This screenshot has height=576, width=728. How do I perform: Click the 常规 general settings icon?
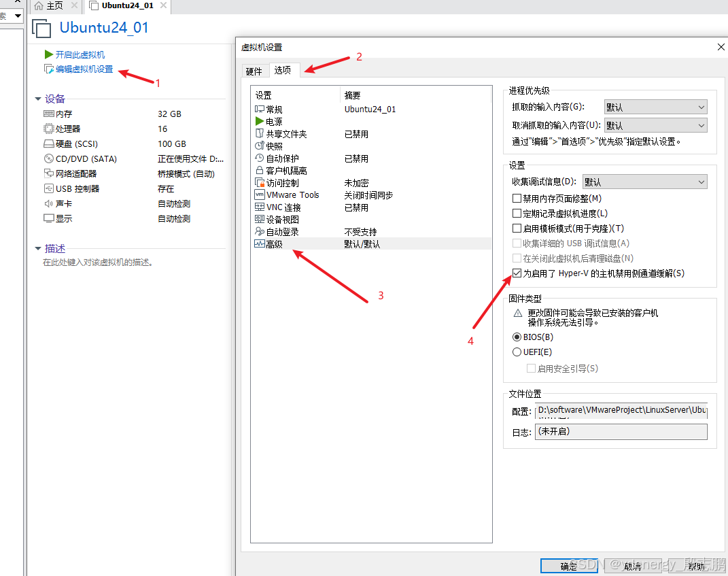[260, 109]
